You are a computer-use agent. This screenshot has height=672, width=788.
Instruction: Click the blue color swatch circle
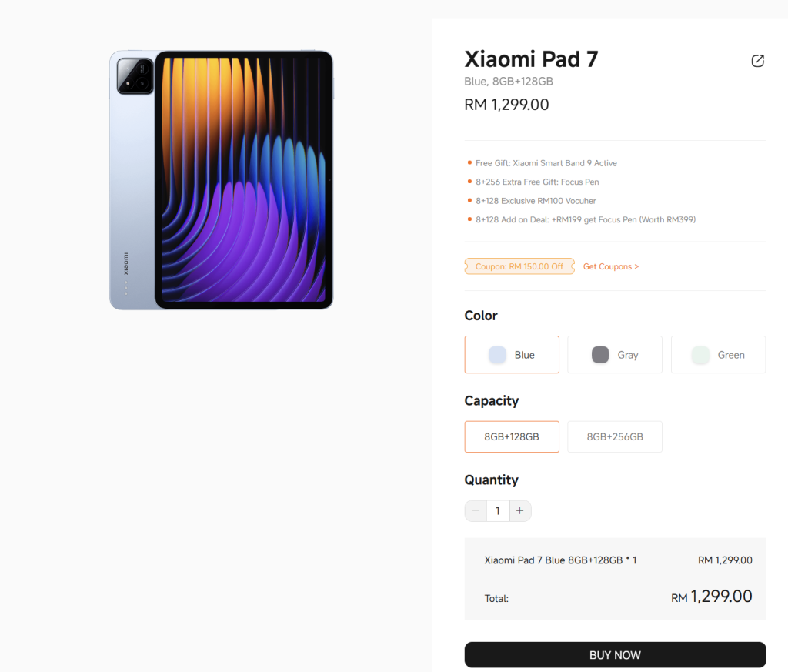tap(497, 355)
